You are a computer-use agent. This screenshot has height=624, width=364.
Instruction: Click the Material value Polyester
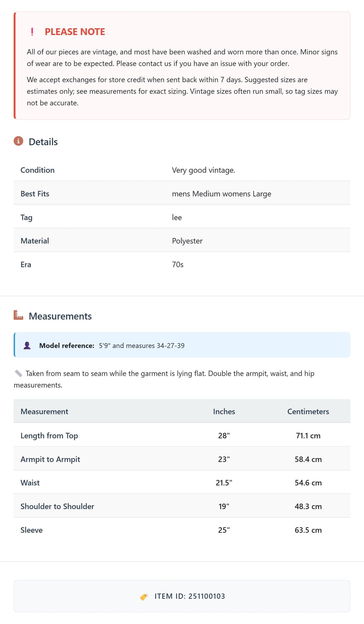[x=187, y=241]
